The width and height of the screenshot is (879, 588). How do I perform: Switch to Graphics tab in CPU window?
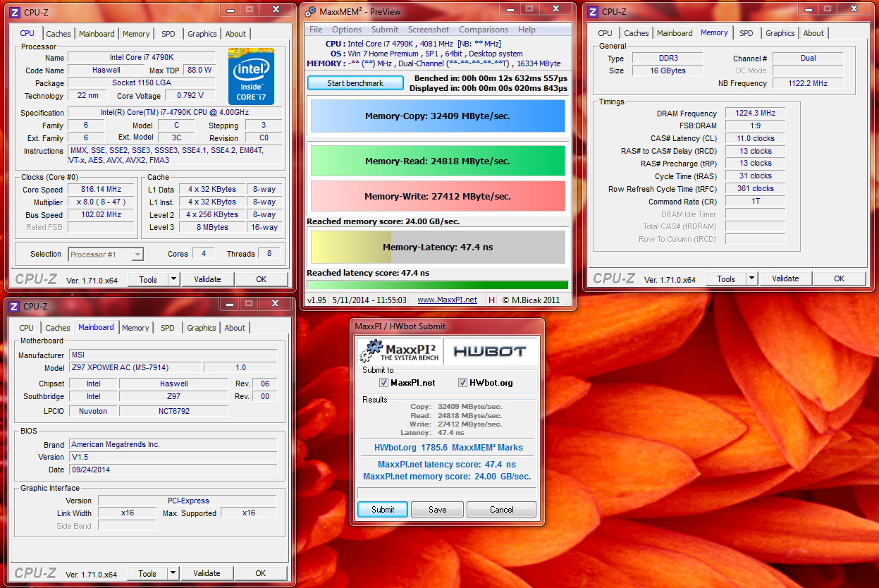click(202, 34)
